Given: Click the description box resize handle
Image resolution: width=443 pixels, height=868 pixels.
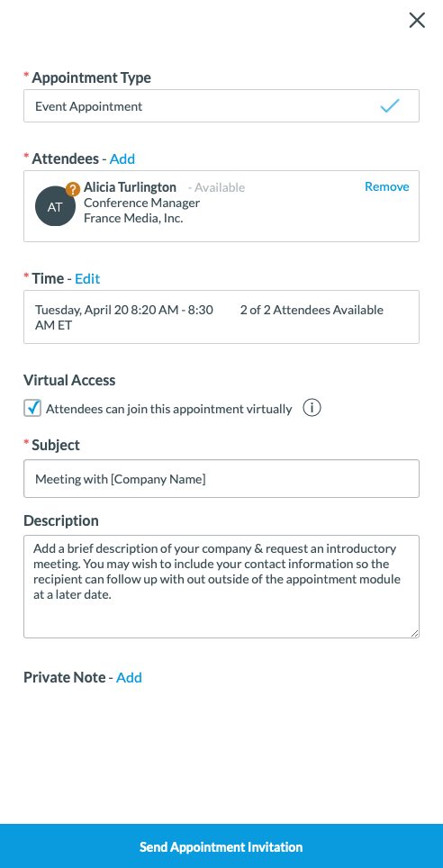Looking at the screenshot, I should pyautogui.click(x=414, y=633).
